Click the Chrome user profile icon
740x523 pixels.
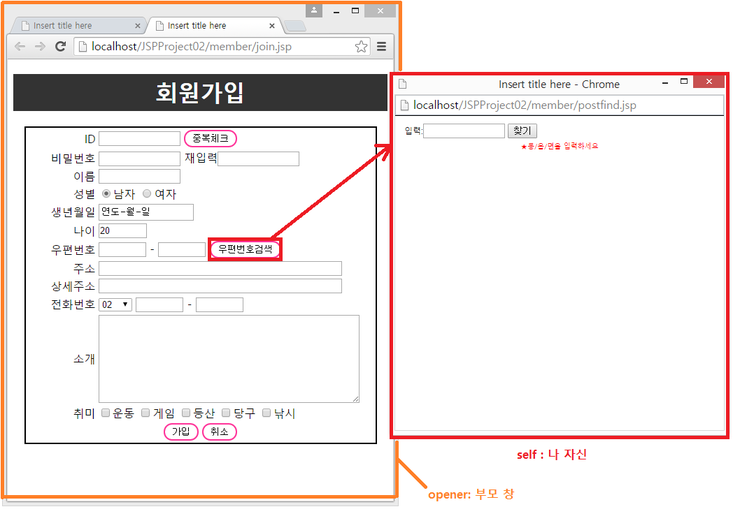point(314,10)
